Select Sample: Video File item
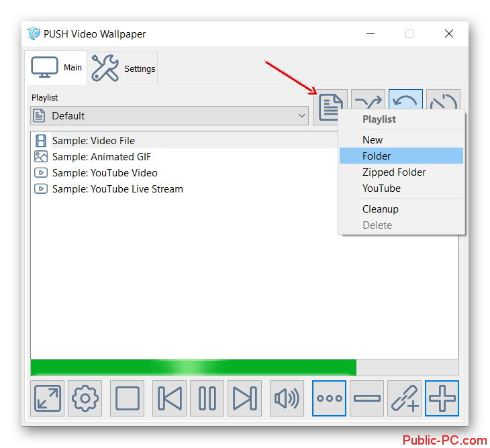This screenshot has width=490, height=448. point(185,140)
